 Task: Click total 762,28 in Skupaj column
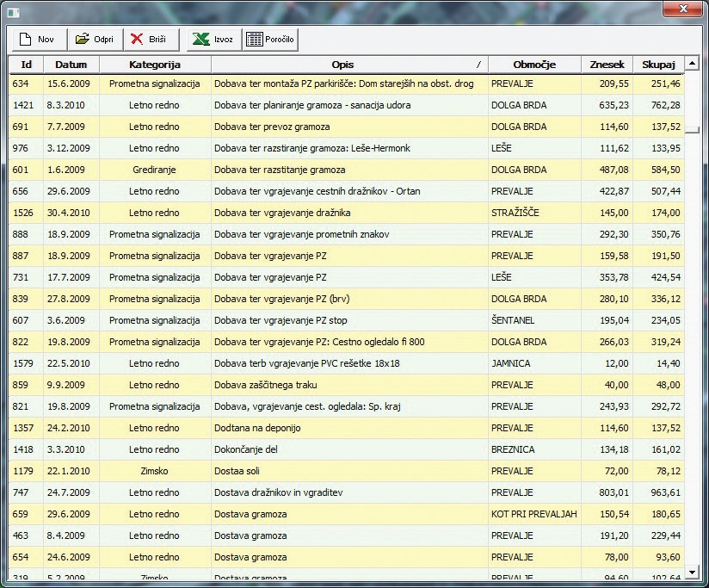(666, 105)
